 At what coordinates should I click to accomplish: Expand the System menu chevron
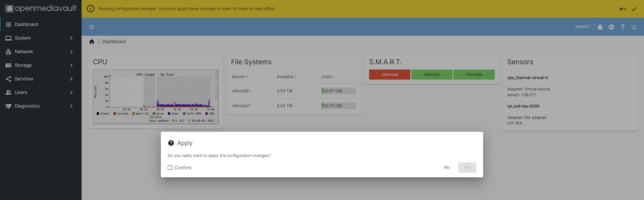click(x=71, y=38)
